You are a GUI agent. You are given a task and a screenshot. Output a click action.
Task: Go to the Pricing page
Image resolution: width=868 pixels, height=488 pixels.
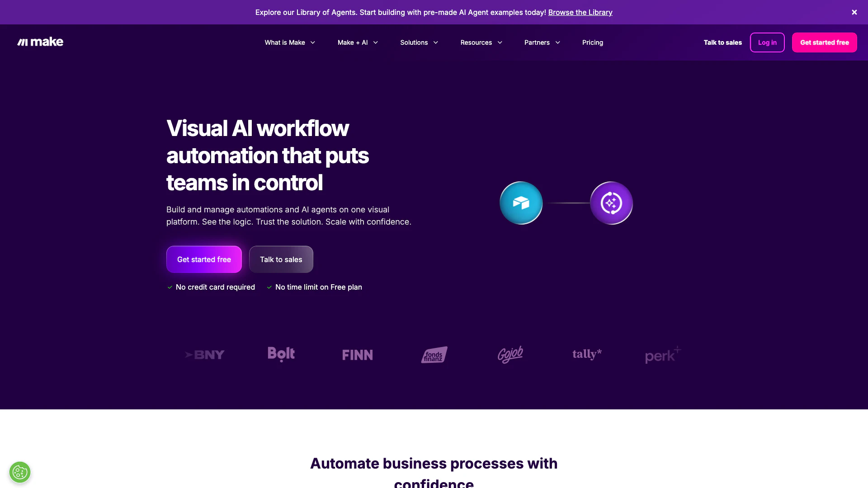pyautogui.click(x=592, y=42)
